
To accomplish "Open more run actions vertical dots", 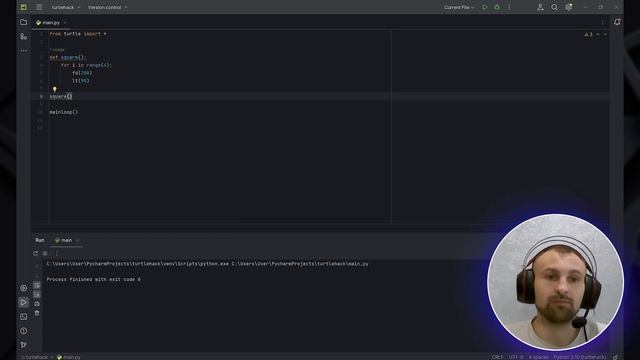I will (509, 7).
